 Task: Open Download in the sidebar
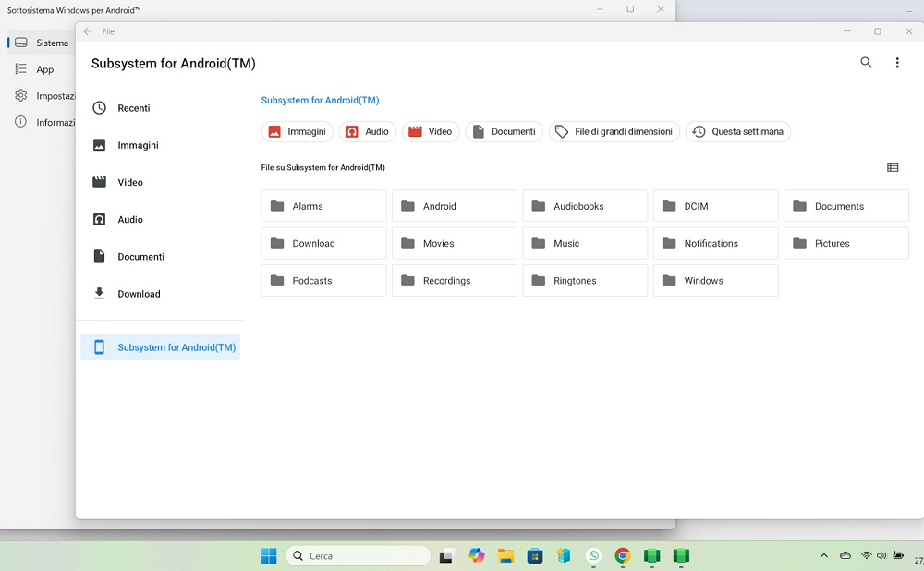tap(160, 294)
